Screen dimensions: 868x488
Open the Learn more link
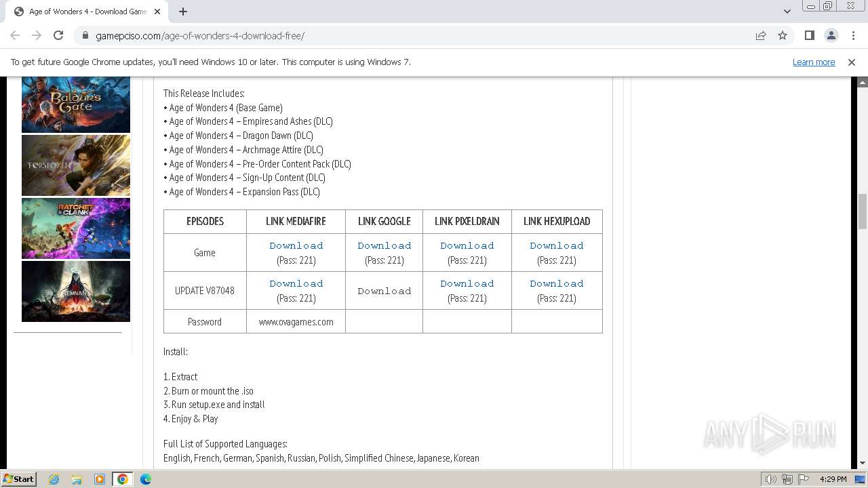tap(814, 62)
